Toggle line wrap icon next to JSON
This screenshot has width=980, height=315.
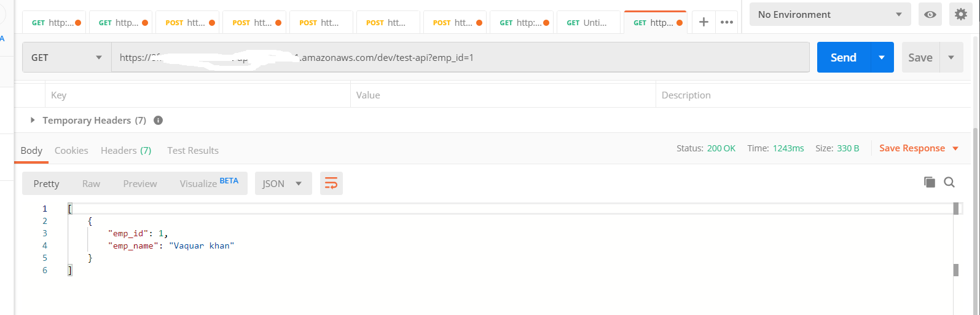[331, 183]
